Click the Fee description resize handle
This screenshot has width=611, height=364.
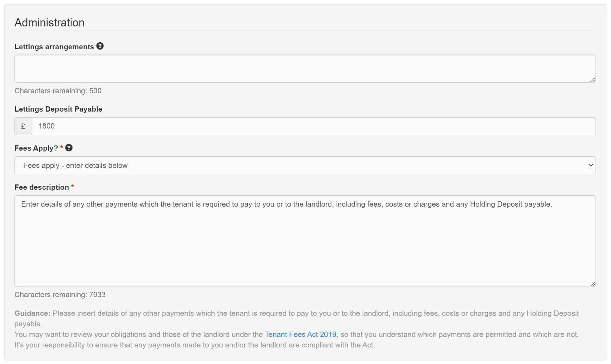point(593,284)
